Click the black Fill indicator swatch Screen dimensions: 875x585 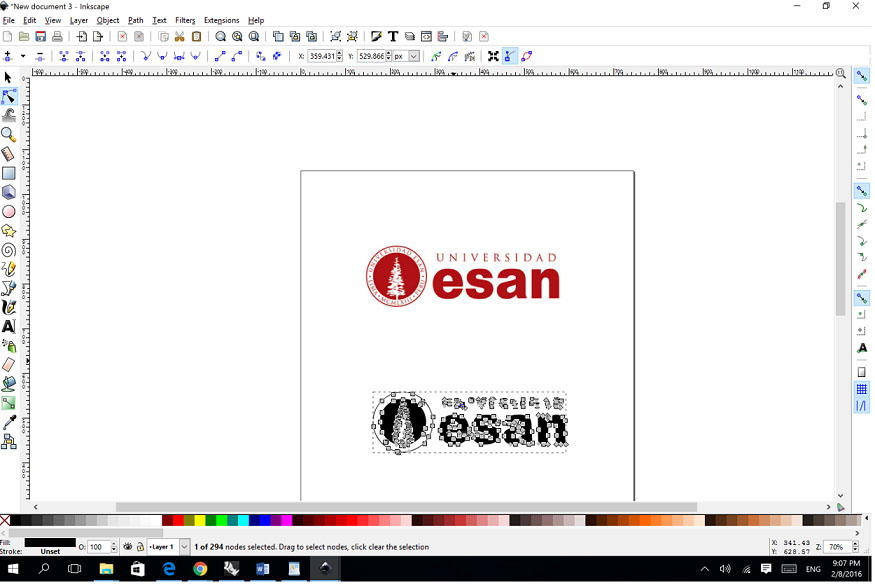pos(50,543)
